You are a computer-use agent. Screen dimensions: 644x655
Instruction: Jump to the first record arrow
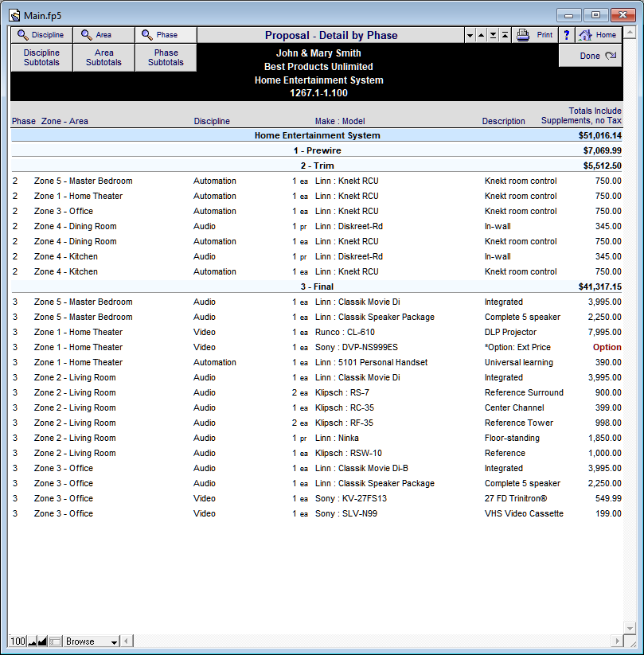(x=505, y=36)
